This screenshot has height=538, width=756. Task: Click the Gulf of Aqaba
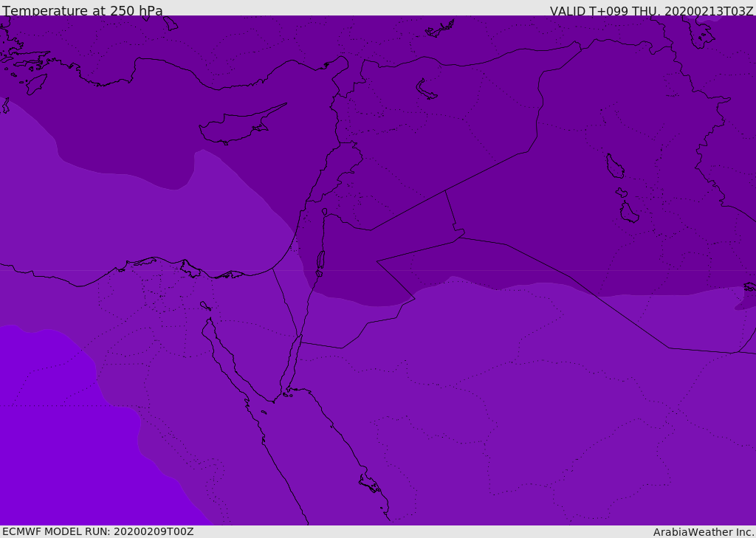(x=292, y=362)
